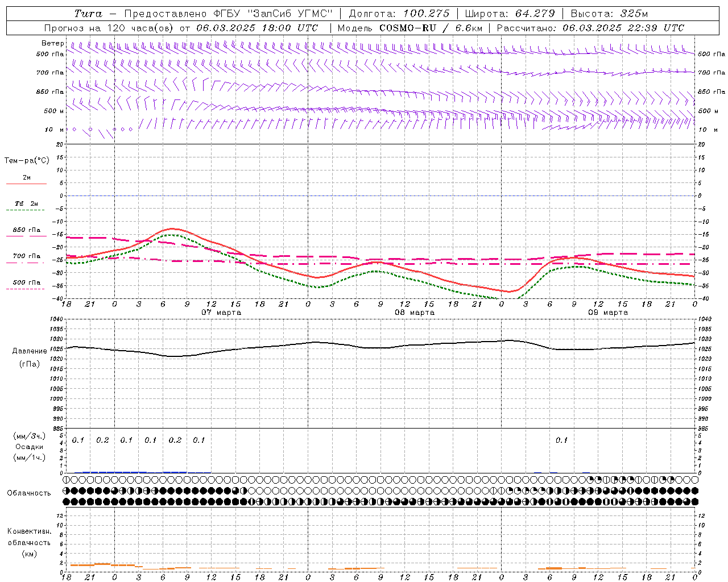The image size is (728, 582).
Task: Click the "Давление" pressure panel label
Action: click(x=30, y=351)
